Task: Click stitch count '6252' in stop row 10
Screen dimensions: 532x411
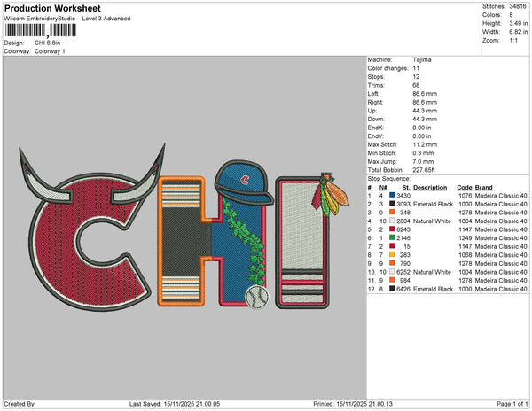Action: click(x=403, y=272)
